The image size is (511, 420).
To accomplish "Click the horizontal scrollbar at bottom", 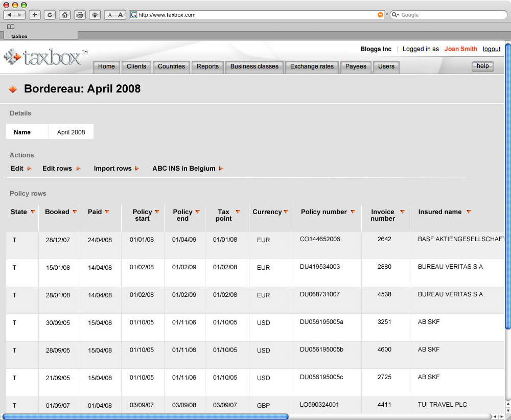I will [146, 416].
